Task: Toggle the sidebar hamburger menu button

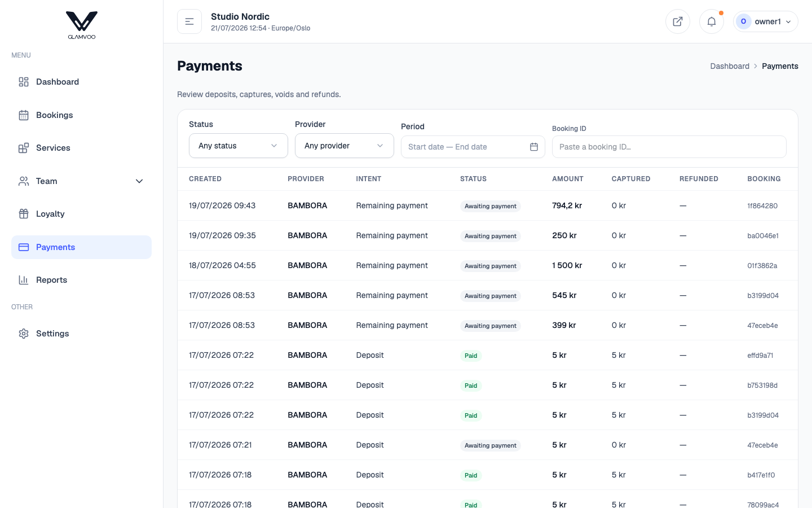Action: click(x=189, y=21)
